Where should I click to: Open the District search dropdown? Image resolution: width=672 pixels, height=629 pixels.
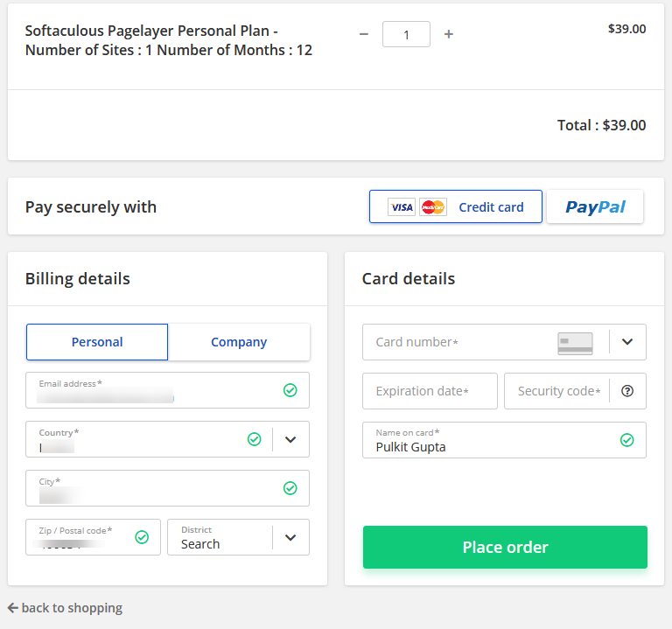click(x=291, y=537)
